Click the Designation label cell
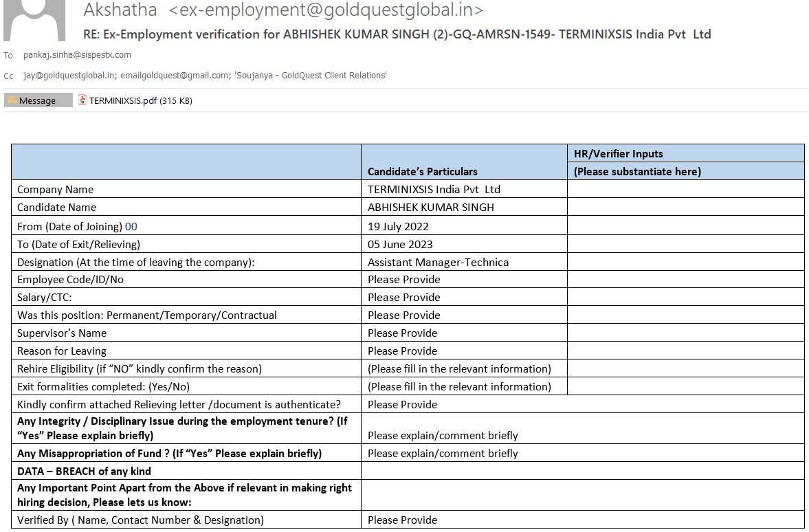 coord(186,262)
